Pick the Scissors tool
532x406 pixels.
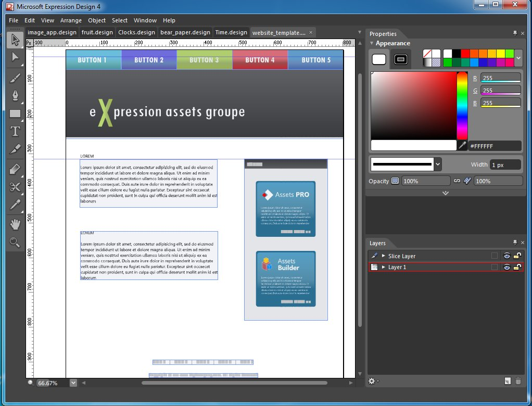point(15,187)
